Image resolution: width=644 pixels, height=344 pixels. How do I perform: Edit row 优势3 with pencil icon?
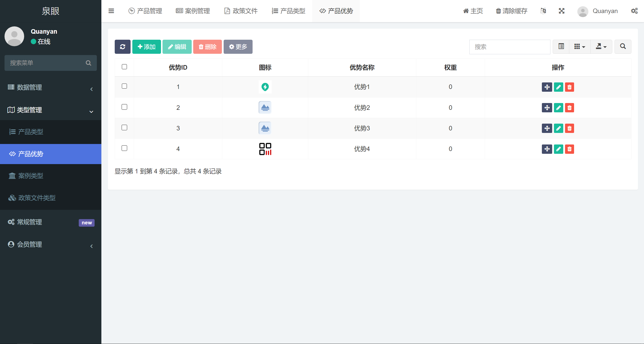click(x=558, y=128)
